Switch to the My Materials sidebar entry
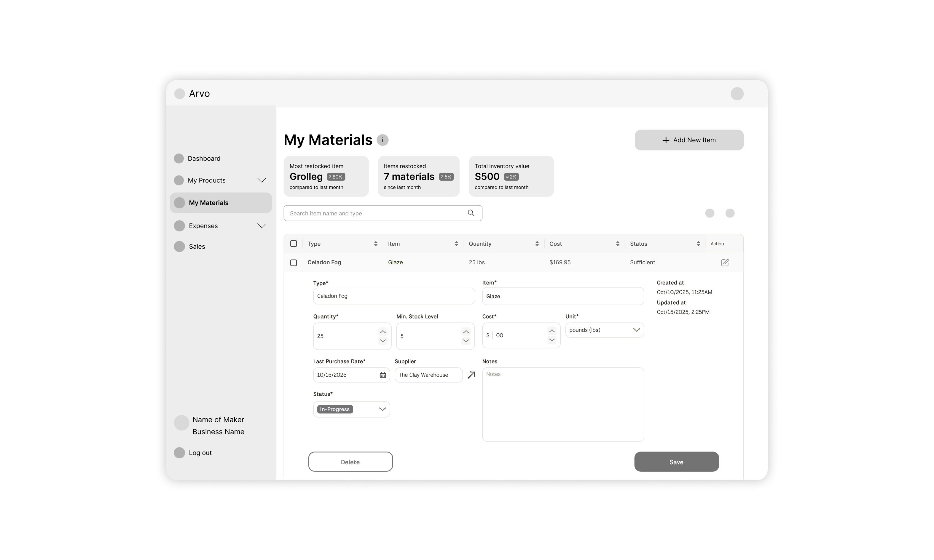This screenshot has width=934, height=560. click(x=208, y=203)
